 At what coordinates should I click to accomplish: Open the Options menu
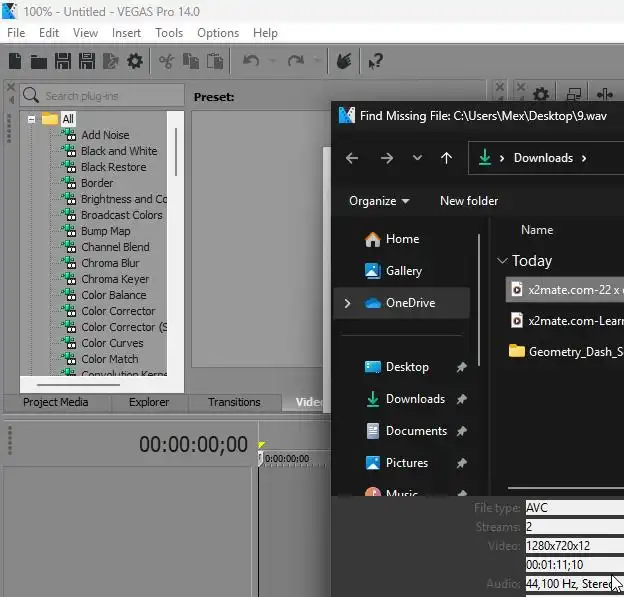coord(218,33)
